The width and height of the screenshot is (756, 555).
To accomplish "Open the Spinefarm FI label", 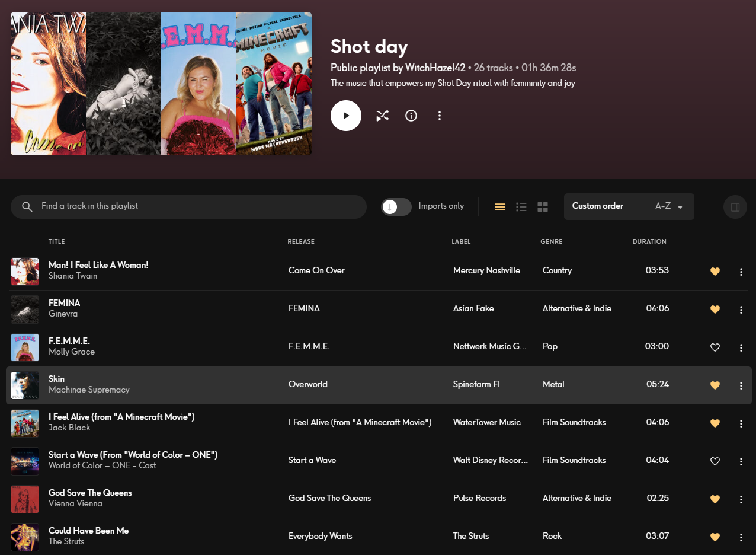I will click(476, 384).
